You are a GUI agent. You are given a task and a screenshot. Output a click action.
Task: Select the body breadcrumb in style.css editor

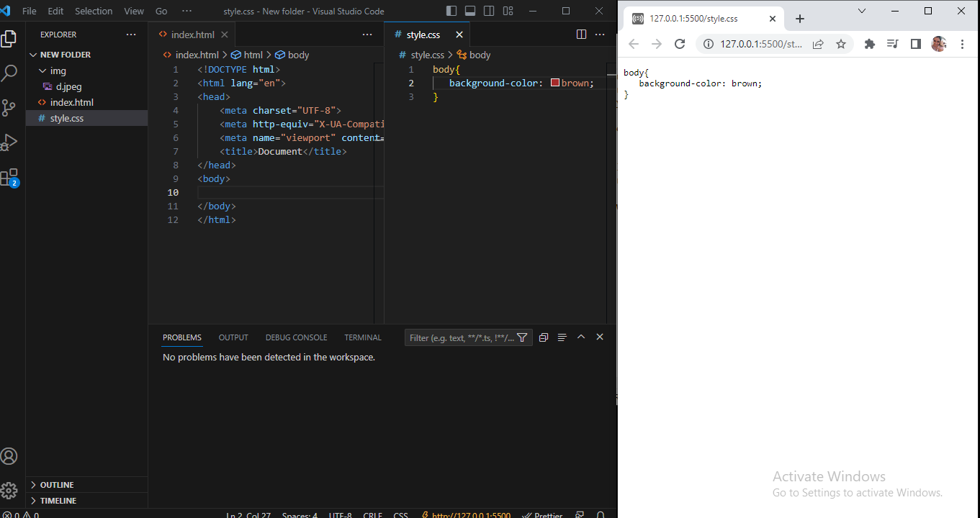(x=474, y=55)
